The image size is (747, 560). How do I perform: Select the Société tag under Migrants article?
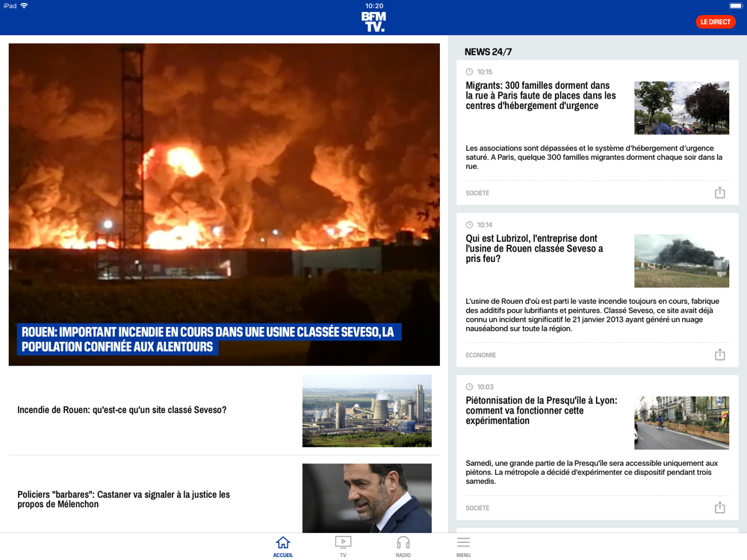(477, 193)
